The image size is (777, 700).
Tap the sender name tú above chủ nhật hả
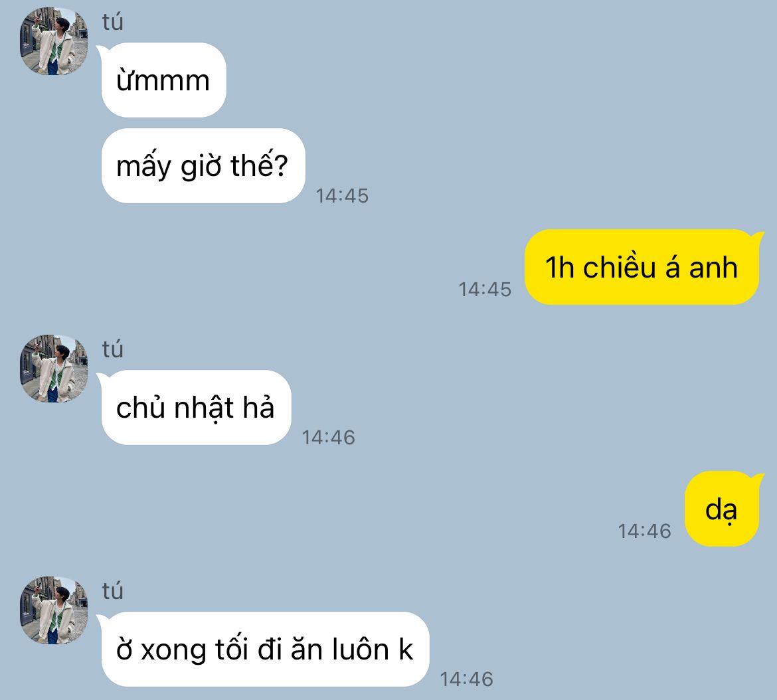click(x=112, y=350)
